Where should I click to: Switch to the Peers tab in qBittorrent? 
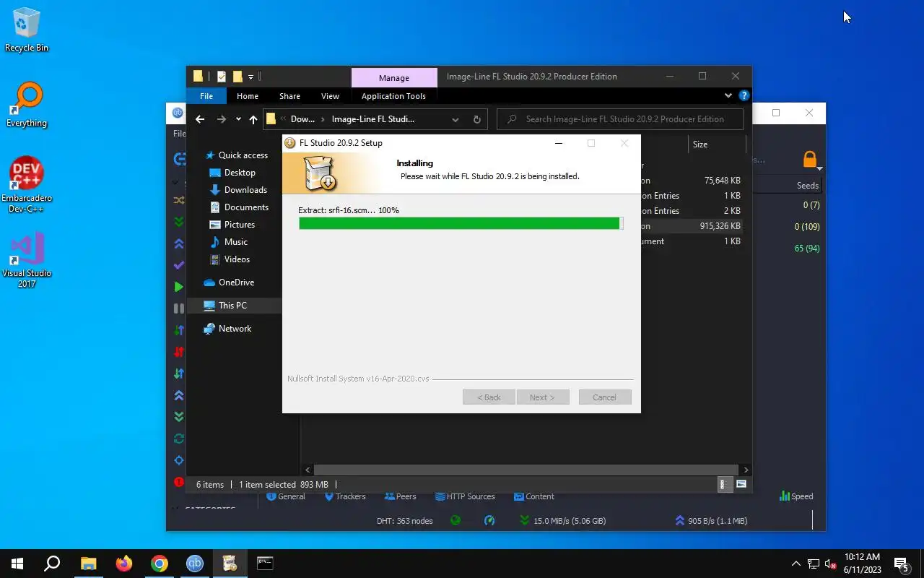[400, 496]
